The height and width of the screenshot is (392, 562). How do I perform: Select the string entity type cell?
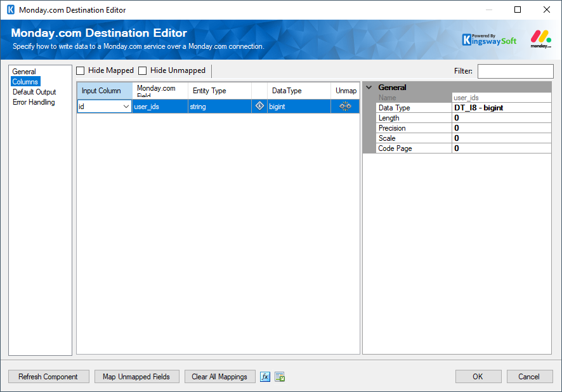(219, 107)
